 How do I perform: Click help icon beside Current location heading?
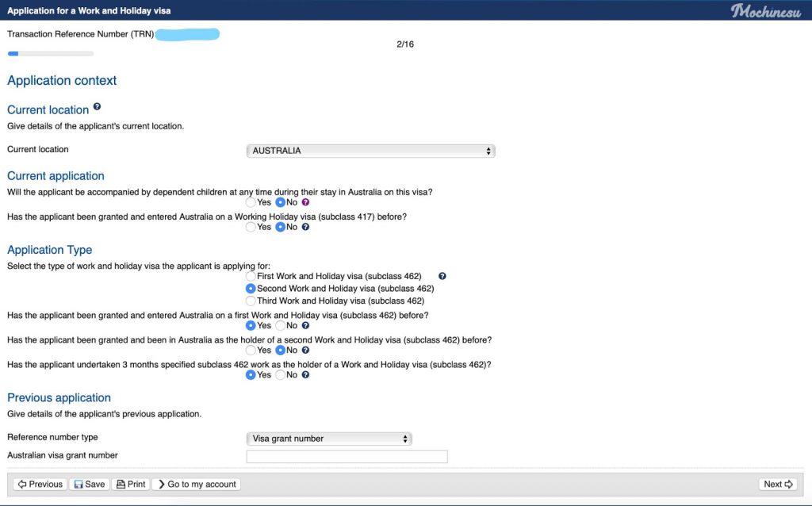pyautogui.click(x=97, y=106)
